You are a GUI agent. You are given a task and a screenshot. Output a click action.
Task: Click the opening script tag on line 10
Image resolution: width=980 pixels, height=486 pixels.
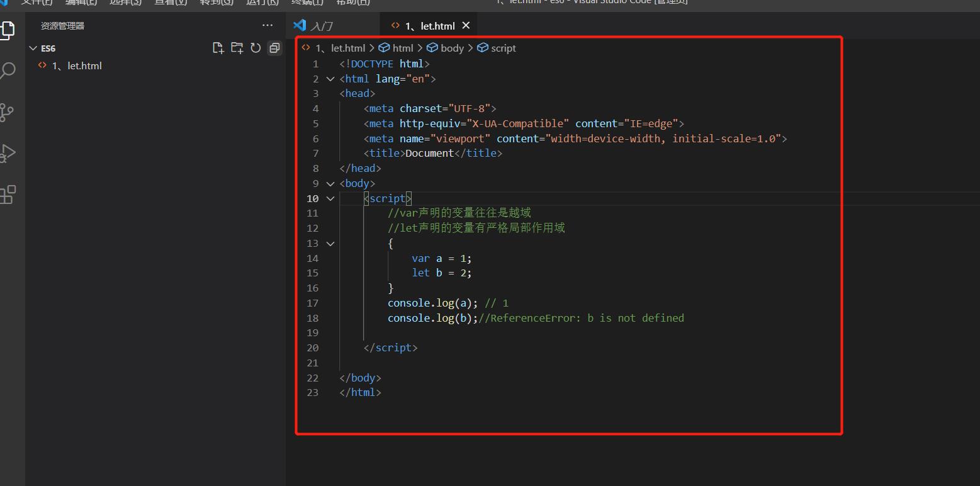coord(388,198)
